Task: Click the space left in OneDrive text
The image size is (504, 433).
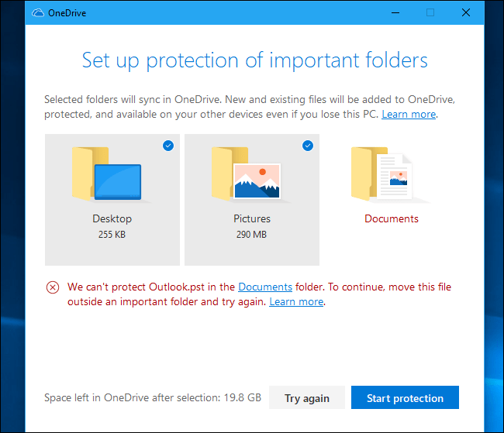Action: click(152, 398)
